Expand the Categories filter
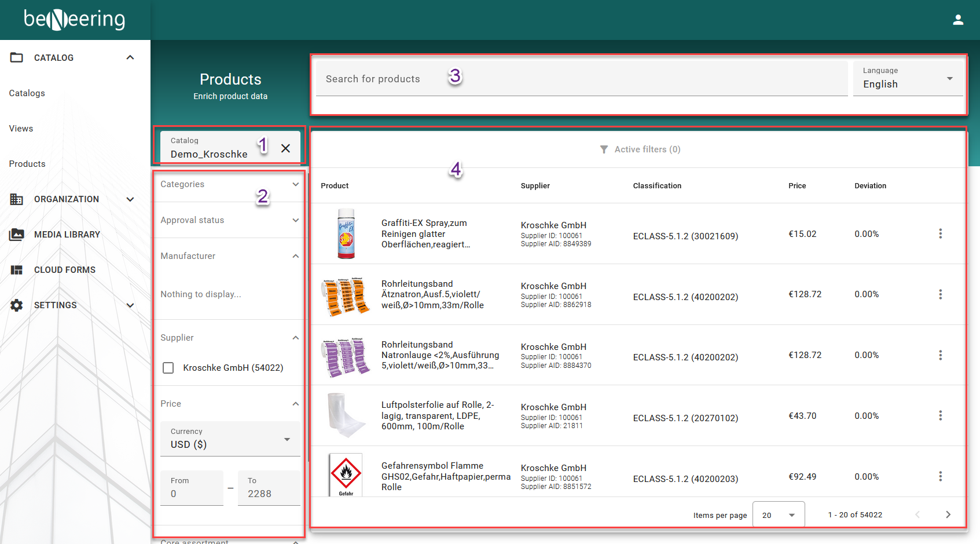The height and width of the screenshot is (544, 980). tap(296, 184)
